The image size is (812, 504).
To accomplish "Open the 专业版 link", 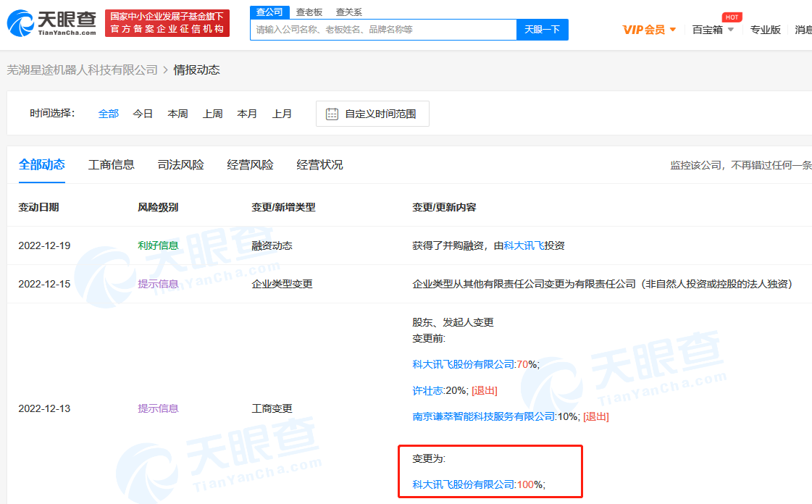I will (766, 30).
